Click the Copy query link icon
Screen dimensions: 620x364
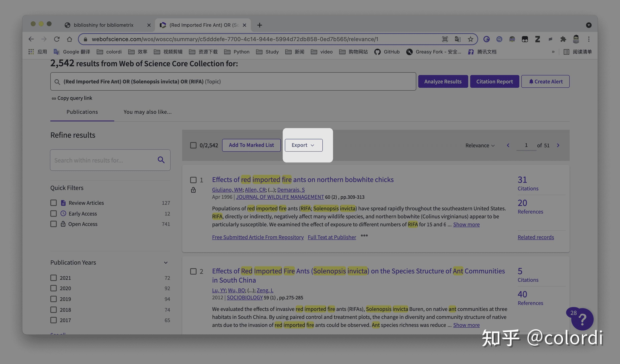54,98
